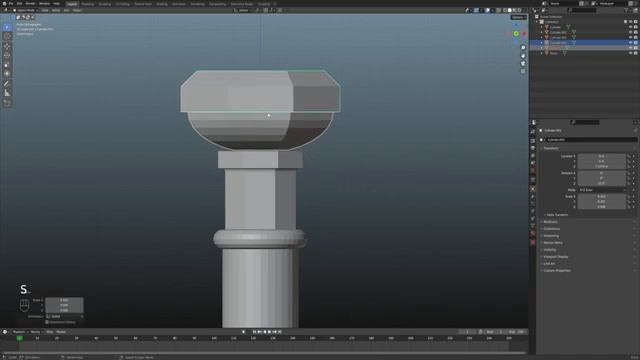The height and width of the screenshot is (360, 640).
Task: Expand the Collections panel
Action: pyautogui.click(x=551, y=229)
